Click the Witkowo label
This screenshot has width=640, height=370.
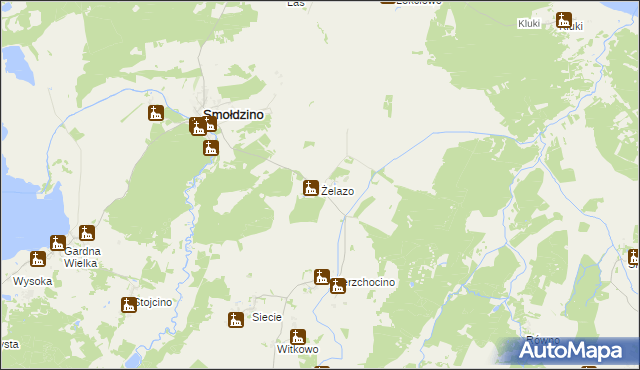point(298,349)
